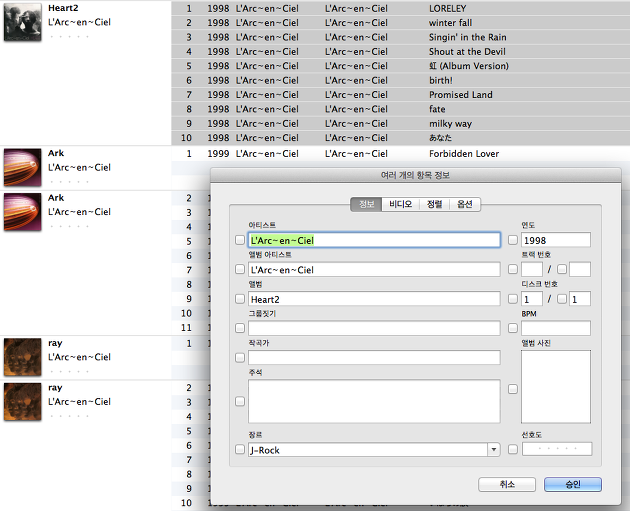Select the Shout at the Devil track
This screenshot has height=511, width=630.
(x=401, y=52)
